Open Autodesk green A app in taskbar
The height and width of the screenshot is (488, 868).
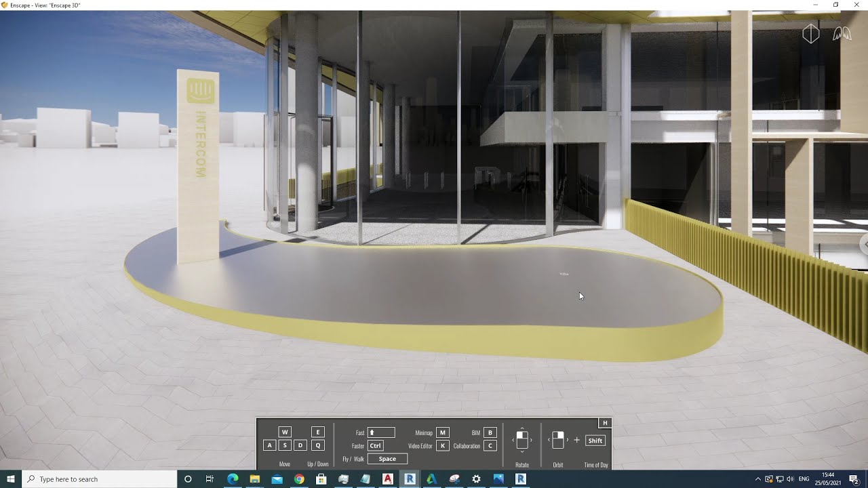tap(431, 479)
